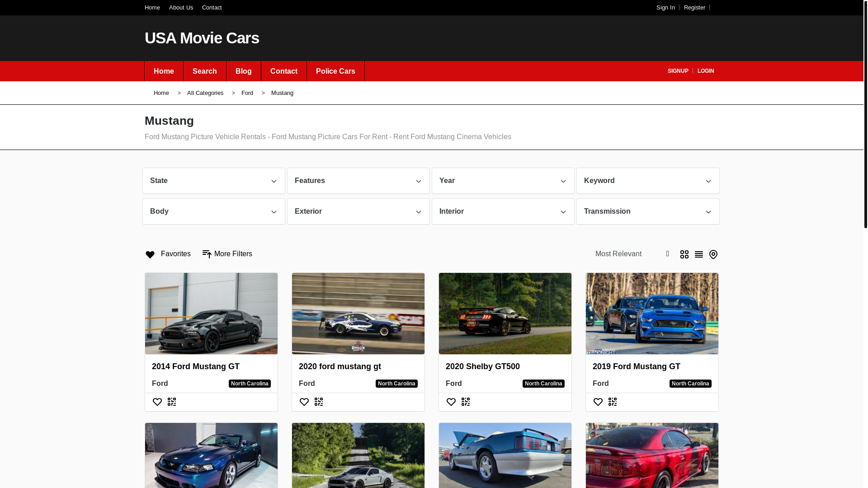Switch to list view icon
868x488 pixels.
pos(699,254)
